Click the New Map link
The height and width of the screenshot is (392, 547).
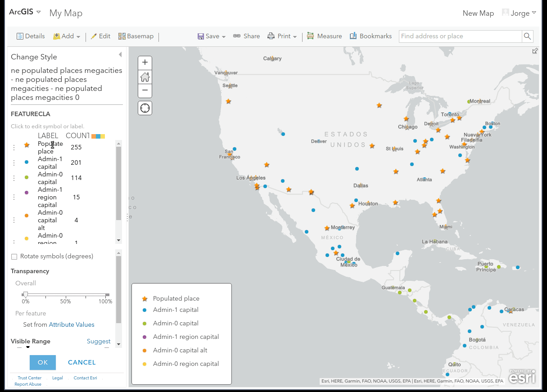click(478, 14)
